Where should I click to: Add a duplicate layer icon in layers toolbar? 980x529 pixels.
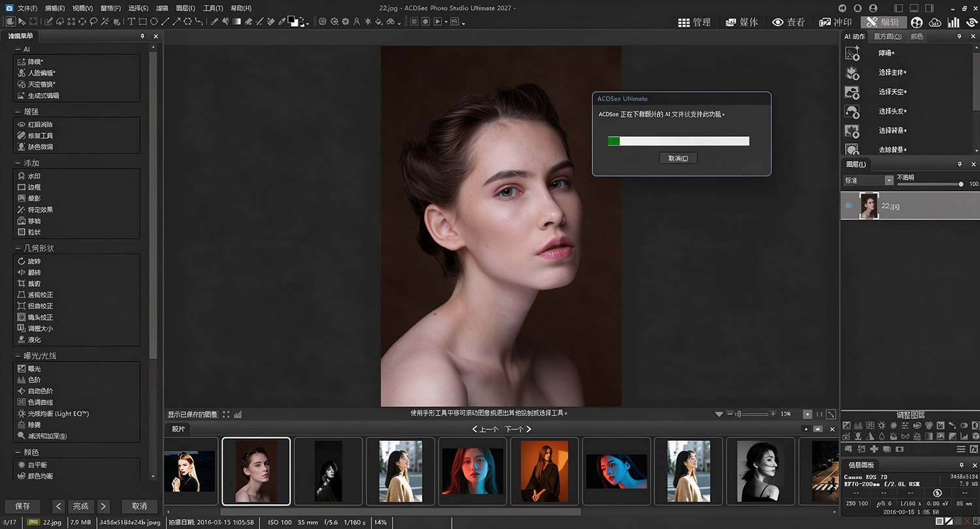point(887,449)
